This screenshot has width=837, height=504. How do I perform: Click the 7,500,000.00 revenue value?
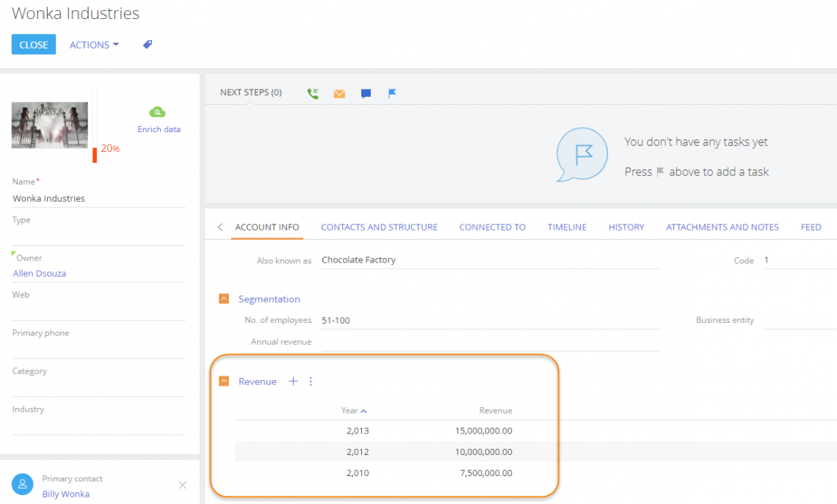(486, 472)
